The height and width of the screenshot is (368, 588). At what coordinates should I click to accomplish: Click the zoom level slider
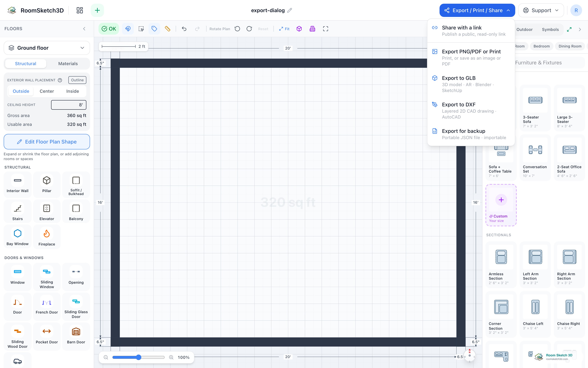(139, 357)
